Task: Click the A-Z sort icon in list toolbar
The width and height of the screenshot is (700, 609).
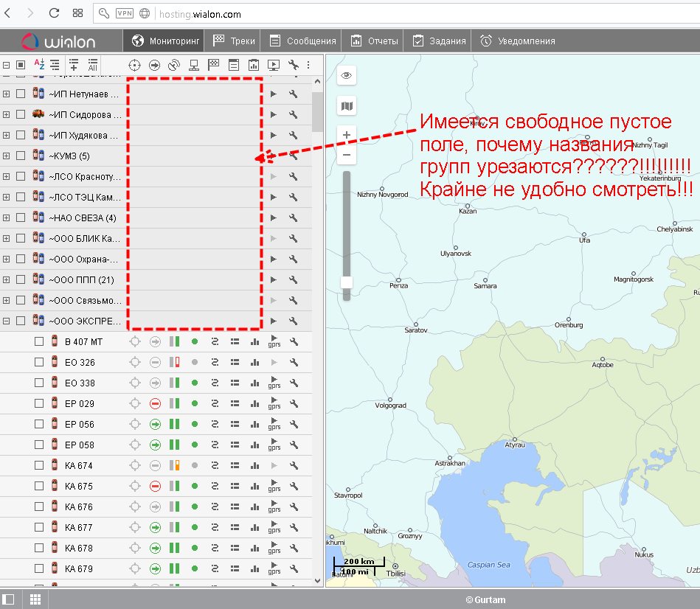Action: [x=39, y=65]
